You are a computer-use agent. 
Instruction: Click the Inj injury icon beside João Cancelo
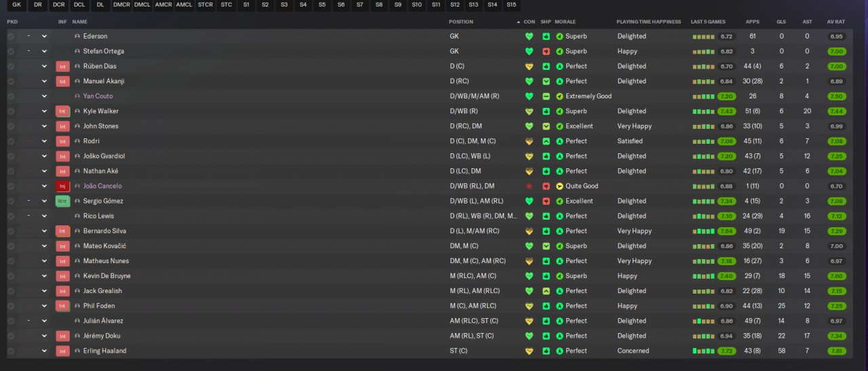pyautogui.click(x=62, y=186)
